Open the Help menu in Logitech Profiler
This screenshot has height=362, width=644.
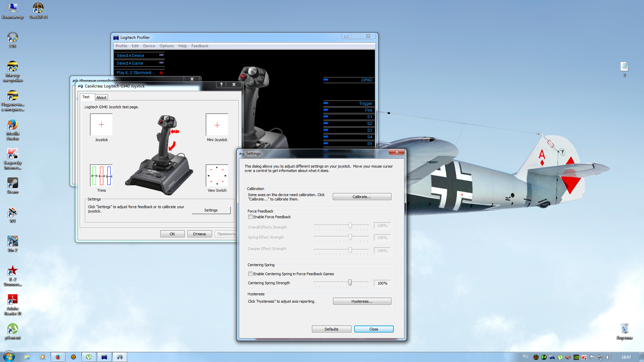(182, 46)
